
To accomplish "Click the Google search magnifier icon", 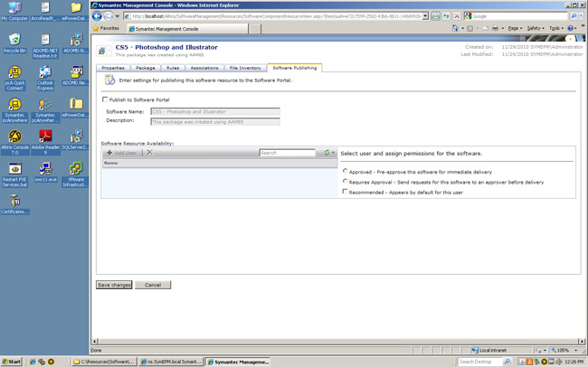I will tap(574, 16).
